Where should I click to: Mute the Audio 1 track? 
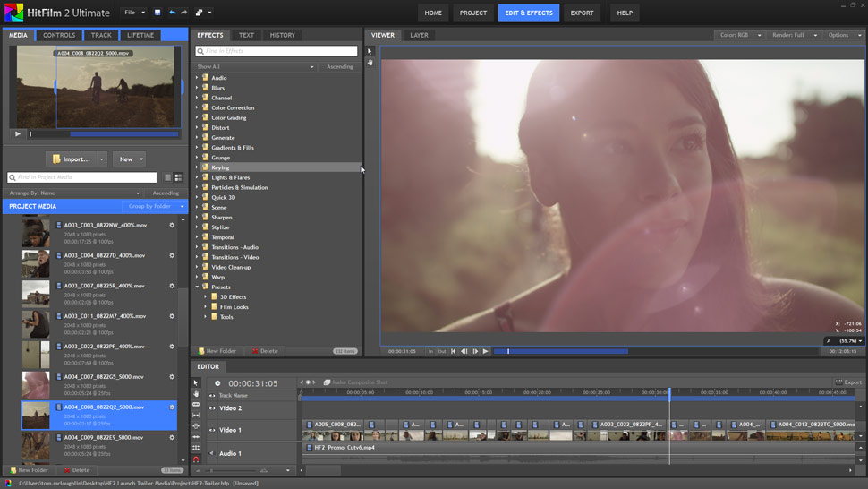[x=212, y=453]
